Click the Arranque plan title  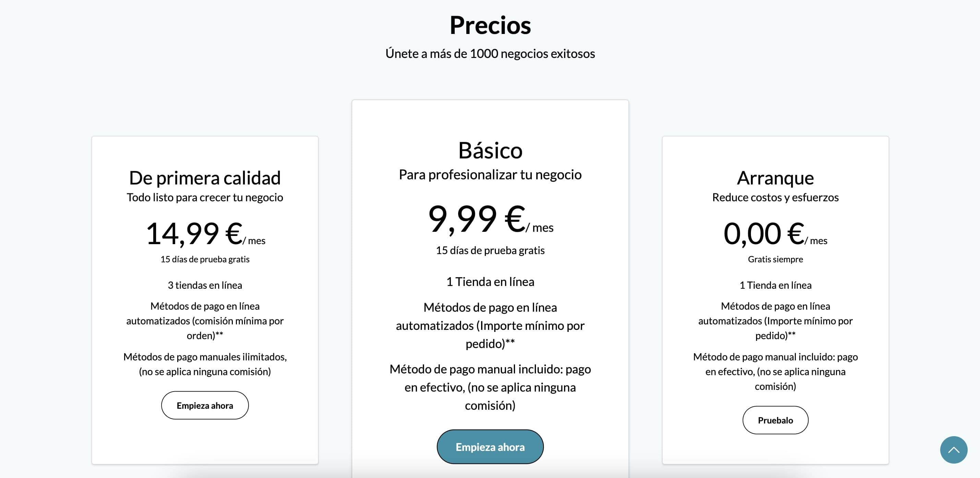pos(775,178)
